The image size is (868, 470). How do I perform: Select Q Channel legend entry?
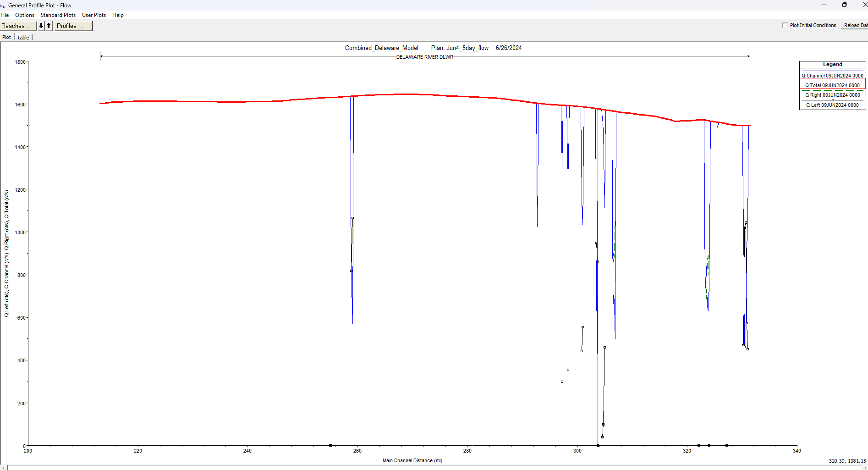pos(832,76)
